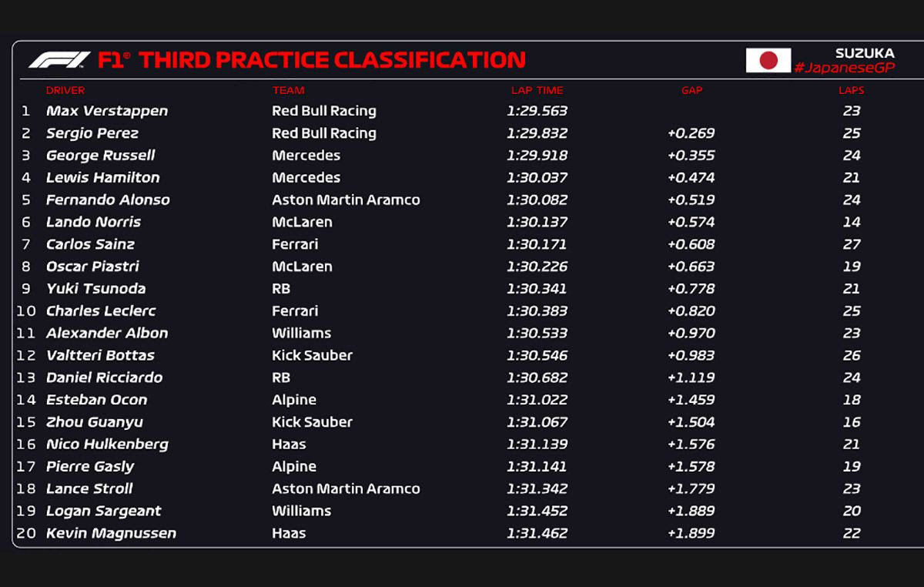This screenshot has height=587, width=924.
Task: Select driver Max Verstappen
Action: (x=107, y=111)
